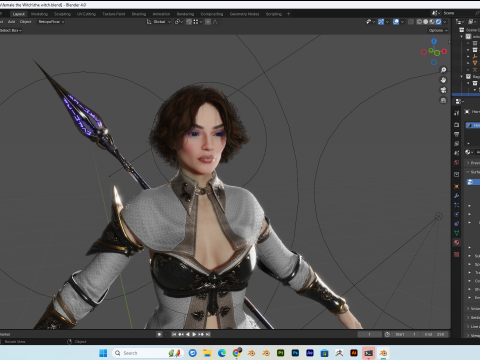Image resolution: width=480 pixels, height=360 pixels.
Task: Open the Texture properties tab
Action: click(x=457, y=254)
